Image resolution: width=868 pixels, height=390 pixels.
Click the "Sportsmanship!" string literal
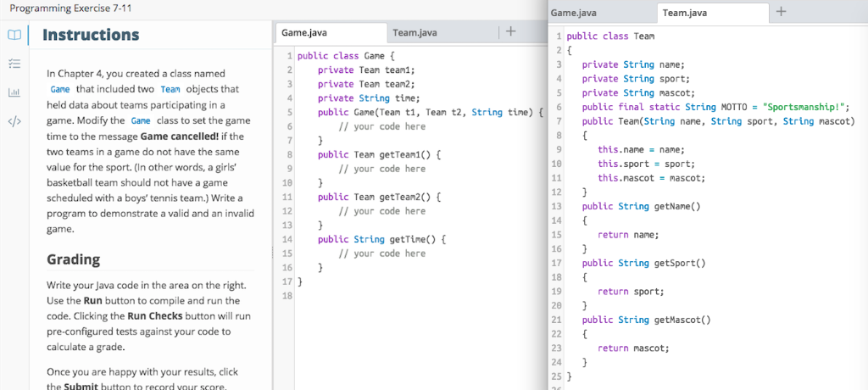(804, 107)
